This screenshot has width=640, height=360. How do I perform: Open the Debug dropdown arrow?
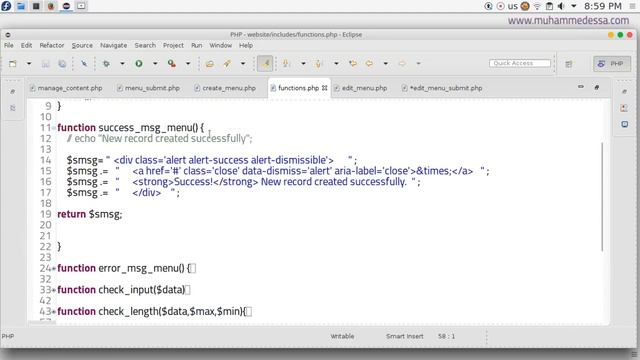pyautogui.click(x=122, y=64)
